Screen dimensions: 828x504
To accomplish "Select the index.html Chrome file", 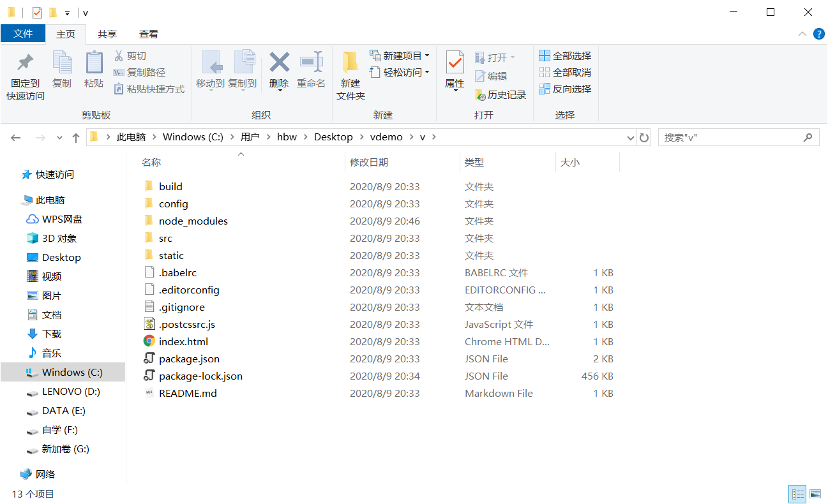I will 183,341.
